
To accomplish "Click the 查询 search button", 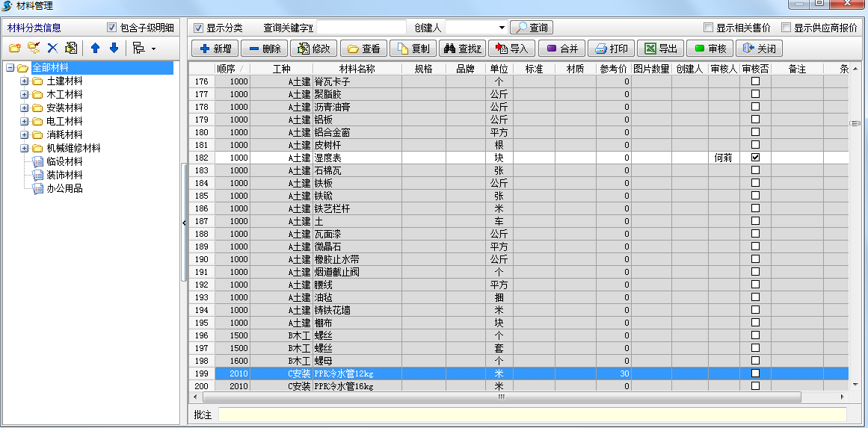I will (531, 28).
